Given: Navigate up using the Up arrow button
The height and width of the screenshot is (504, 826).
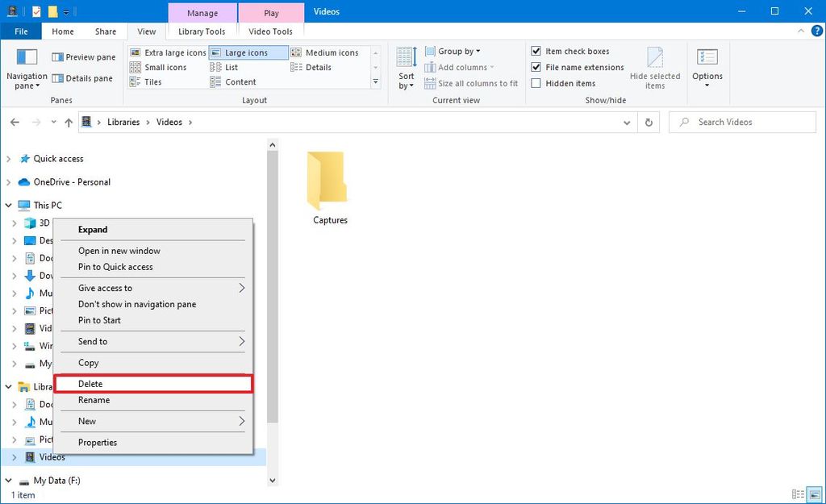Looking at the screenshot, I should tap(68, 122).
